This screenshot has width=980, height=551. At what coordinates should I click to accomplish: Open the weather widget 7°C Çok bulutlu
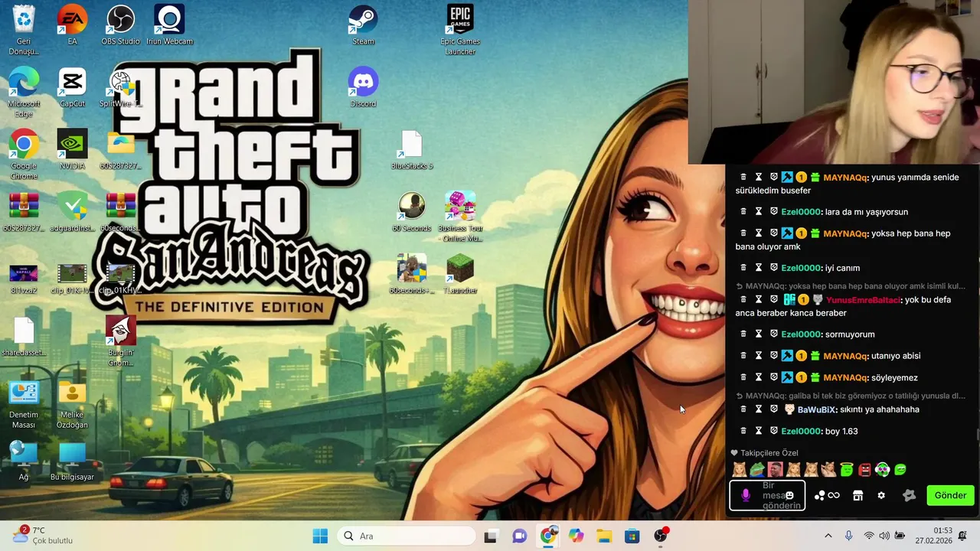[x=43, y=536]
